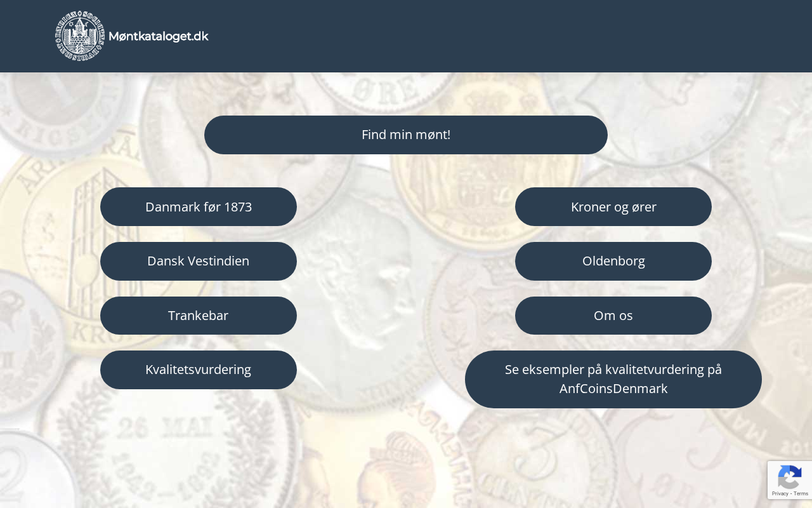Image resolution: width=812 pixels, height=508 pixels.
Task: Select the Kroner og ører button
Action: pos(613,207)
